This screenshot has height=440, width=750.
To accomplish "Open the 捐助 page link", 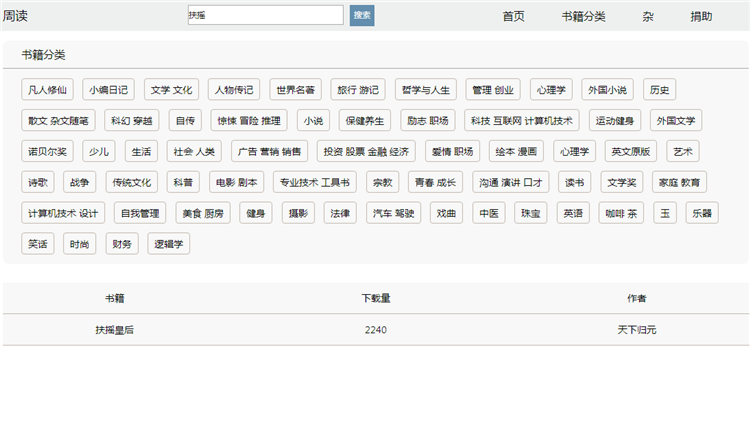I will coord(701,16).
